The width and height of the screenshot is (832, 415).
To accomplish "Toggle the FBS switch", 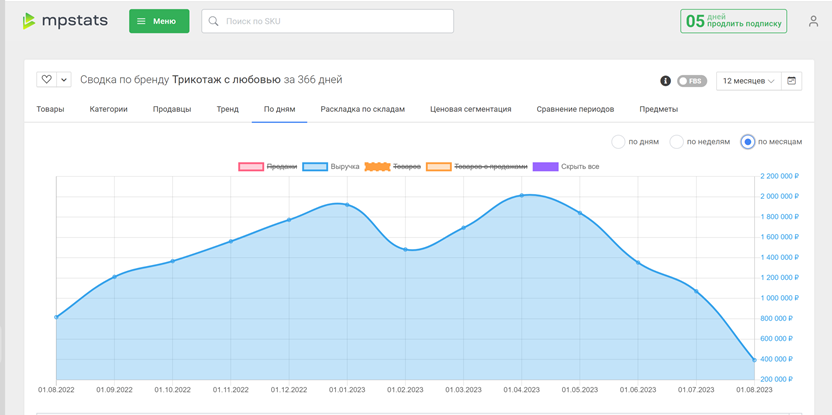I will pos(692,81).
